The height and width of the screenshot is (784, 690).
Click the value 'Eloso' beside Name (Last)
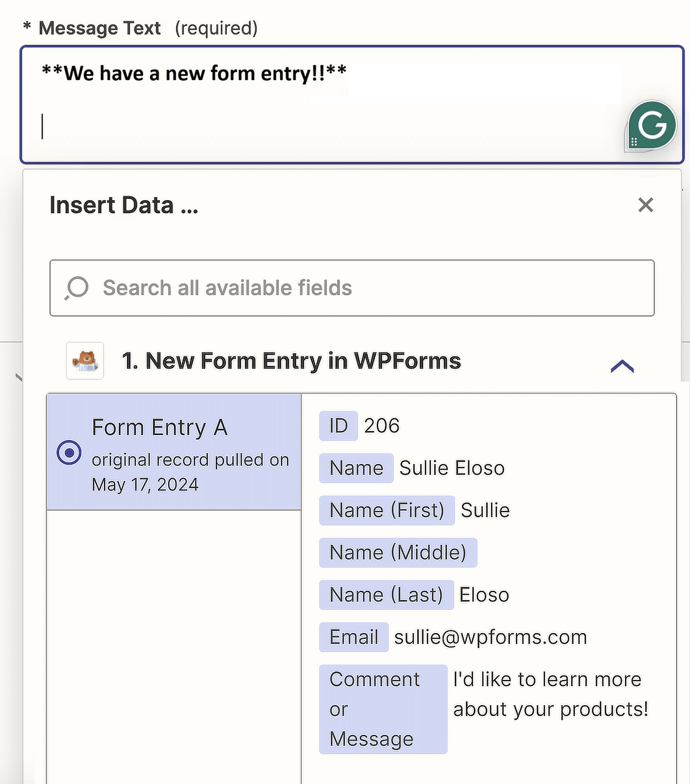tap(484, 595)
